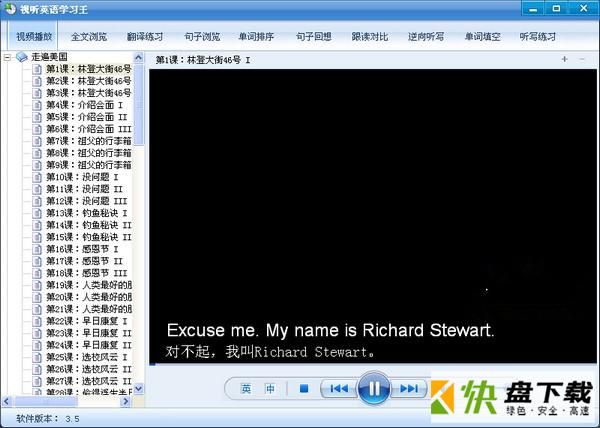This screenshot has height=428, width=600.
Task: Click the page icon beside 第17课：感恩节 II
Action: [37, 261]
